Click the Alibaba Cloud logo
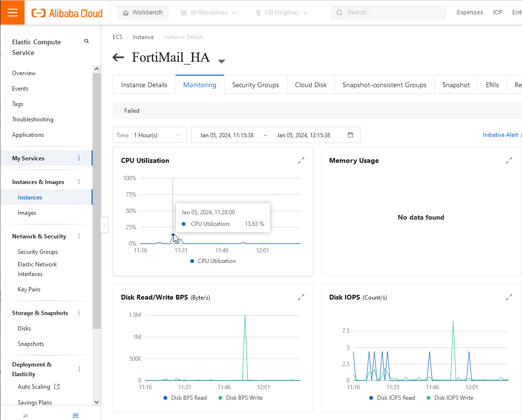This screenshot has width=522, height=420. point(67,13)
